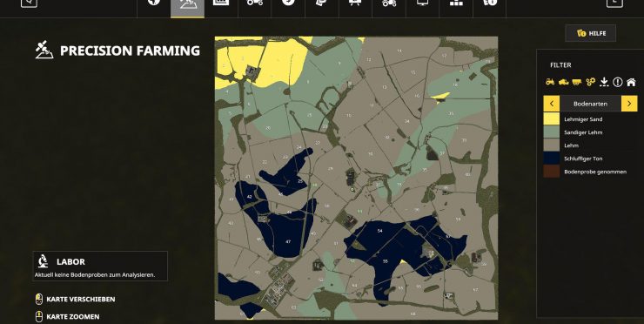Open the Bodenarten layer selector

click(x=590, y=104)
